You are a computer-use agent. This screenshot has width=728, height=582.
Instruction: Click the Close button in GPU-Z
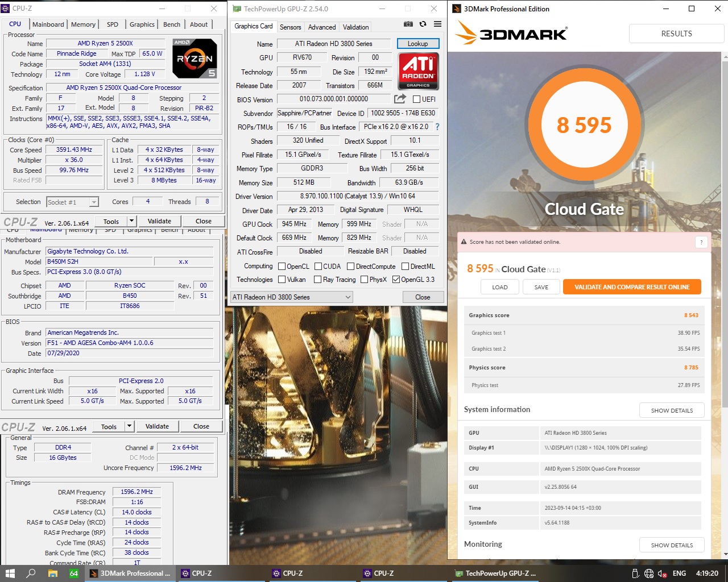[x=423, y=297]
